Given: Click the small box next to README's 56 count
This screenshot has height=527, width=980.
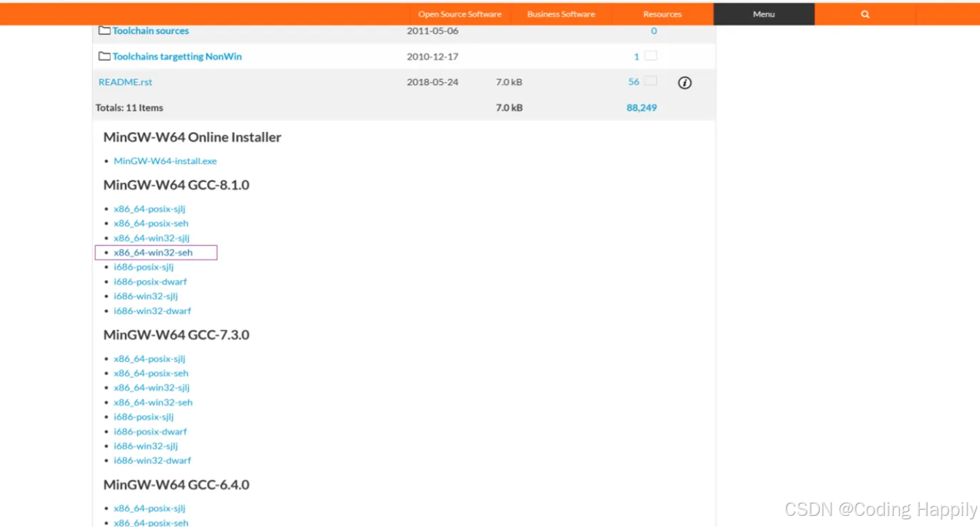Looking at the screenshot, I should [x=650, y=81].
